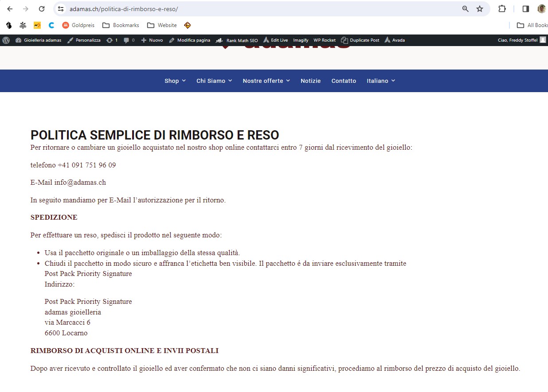The width and height of the screenshot is (548, 392).
Task: Open the snowflake-shaped bookmark icon
Action: click(23, 25)
